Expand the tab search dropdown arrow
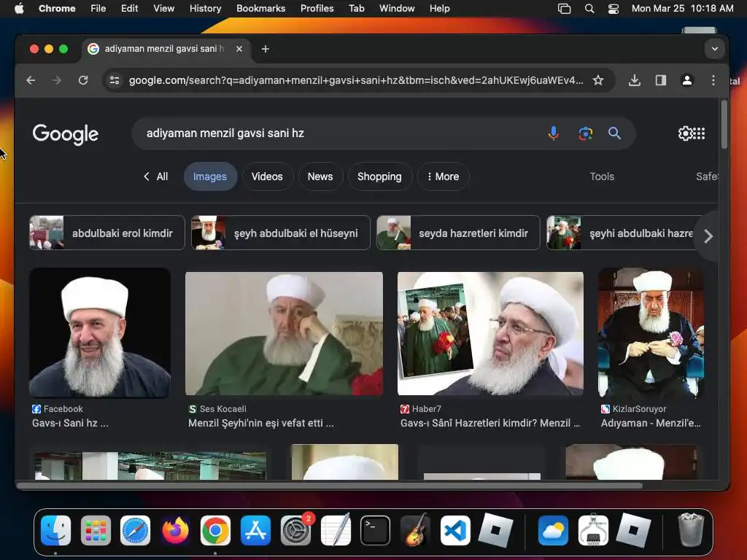747x560 pixels. click(x=715, y=49)
